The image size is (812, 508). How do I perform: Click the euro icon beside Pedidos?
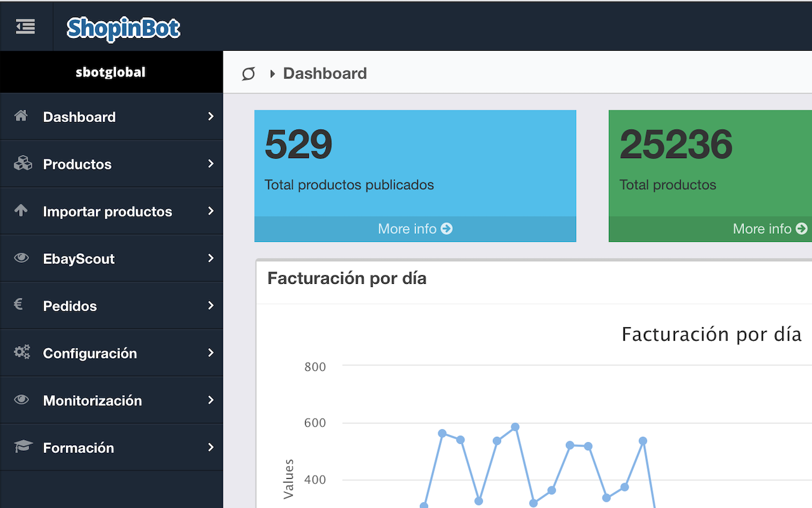coord(18,305)
